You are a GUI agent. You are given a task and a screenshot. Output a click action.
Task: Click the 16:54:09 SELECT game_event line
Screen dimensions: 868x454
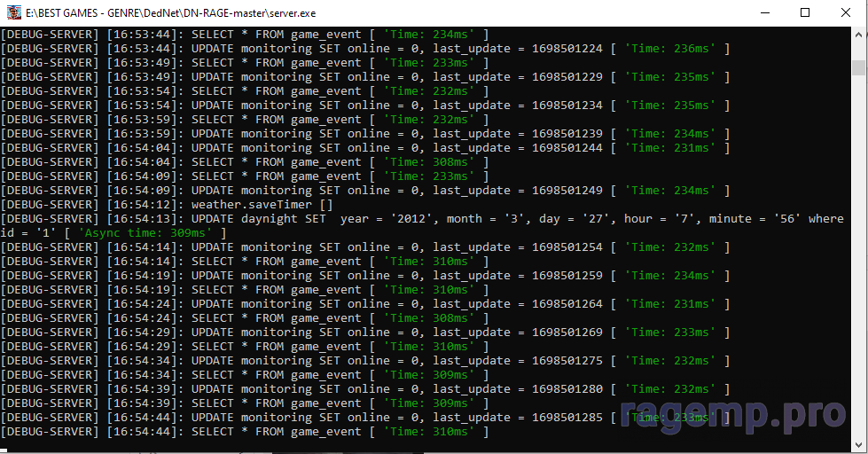click(245, 176)
